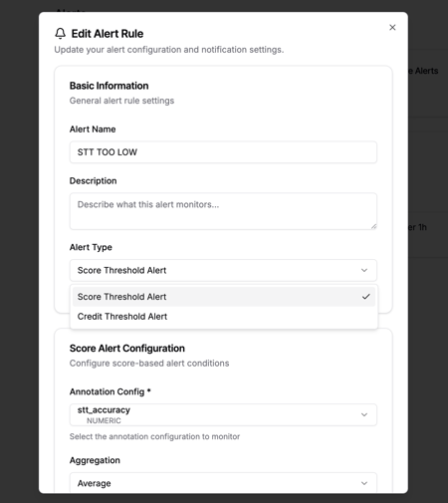Grab the Description textarea resize handle
Screen dimensions: 448x503
tap(373, 226)
